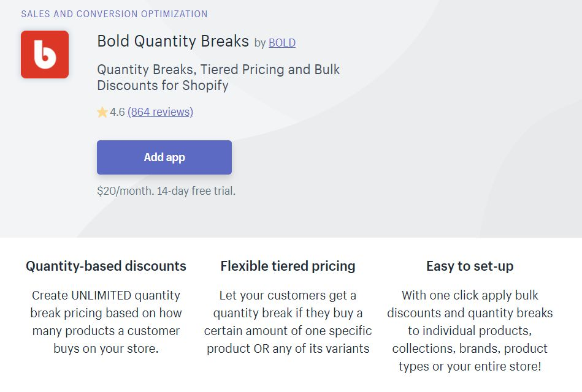Screen dimensions: 582x392
Task: Click the word UNLIMITED in the description
Action: pos(101,296)
